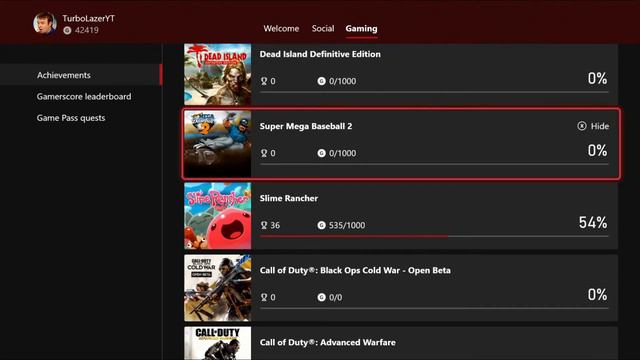Viewport: 640px width, 360px height.
Task: Click Call of Duty: Advanced Warfare title
Action: 327,342
